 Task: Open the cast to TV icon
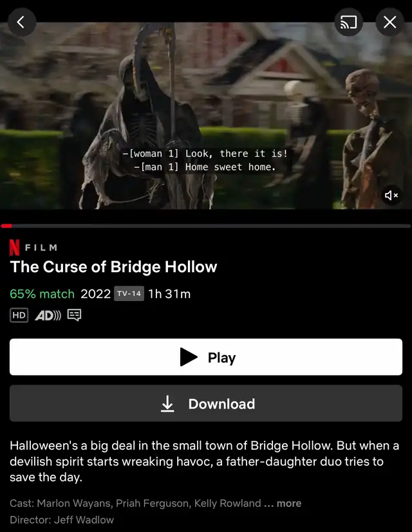tap(348, 23)
